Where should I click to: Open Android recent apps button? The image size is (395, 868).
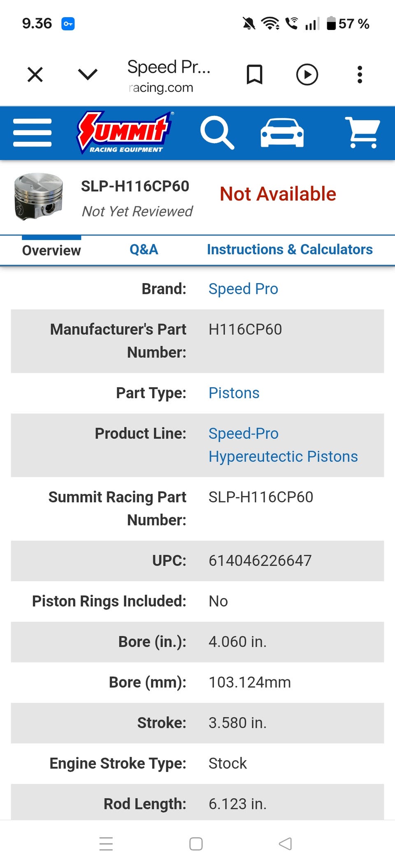(106, 844)
